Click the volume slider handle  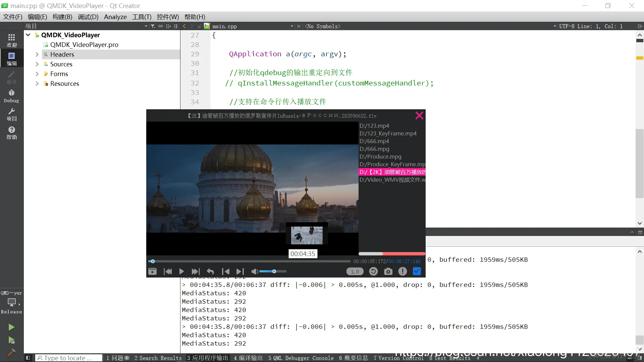click(274, 271)
